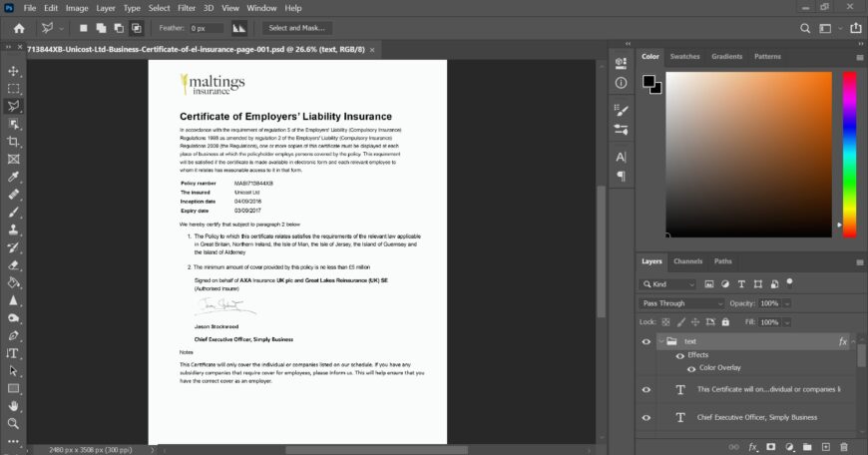Screen dimensions: 868x455
Task: Create a new layer group
Action: [x=807, y=447]
